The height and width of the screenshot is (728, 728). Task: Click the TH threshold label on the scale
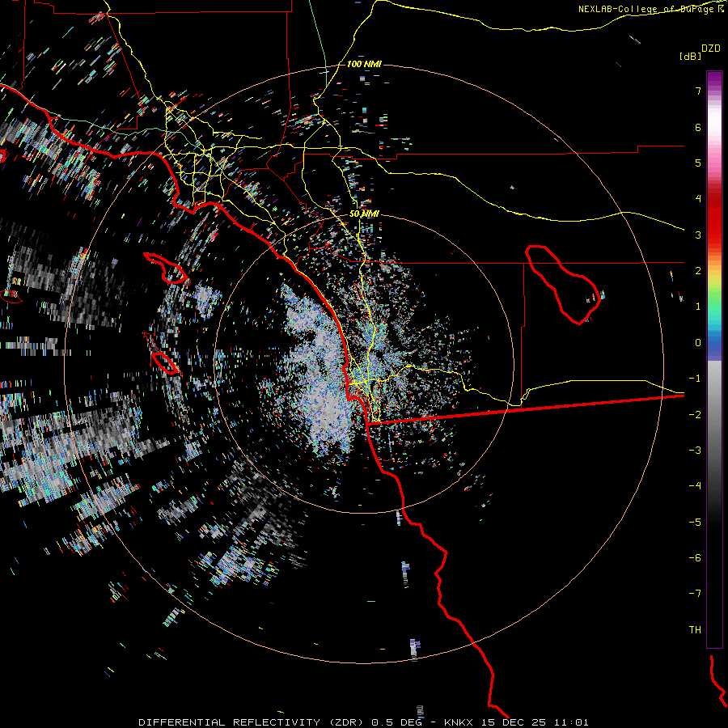(695, 630)
